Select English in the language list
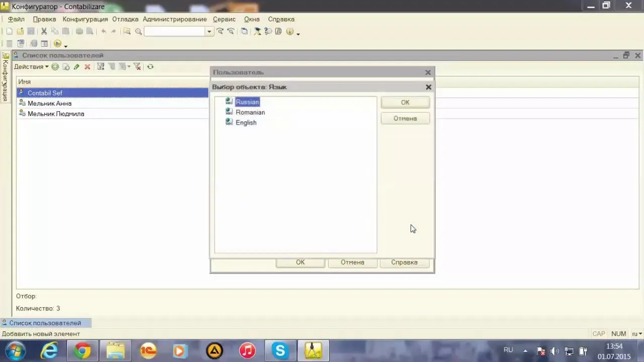The image size is (644, 362). (246, 123)
